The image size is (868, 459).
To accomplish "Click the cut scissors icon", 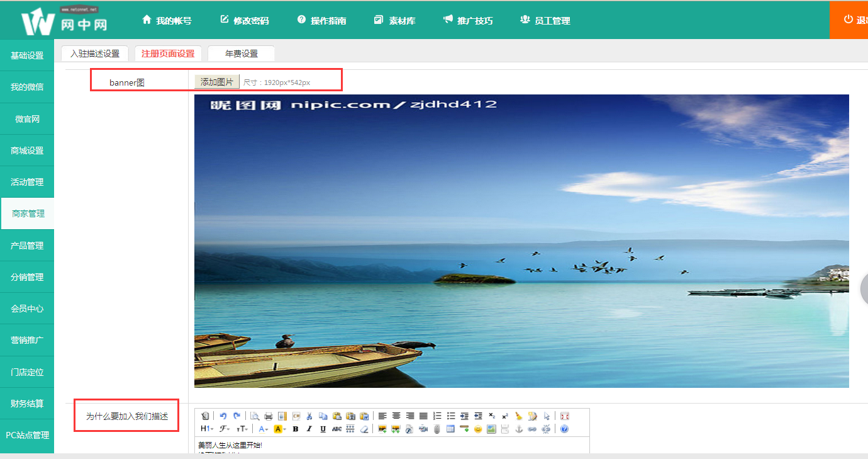I will 309,416.
